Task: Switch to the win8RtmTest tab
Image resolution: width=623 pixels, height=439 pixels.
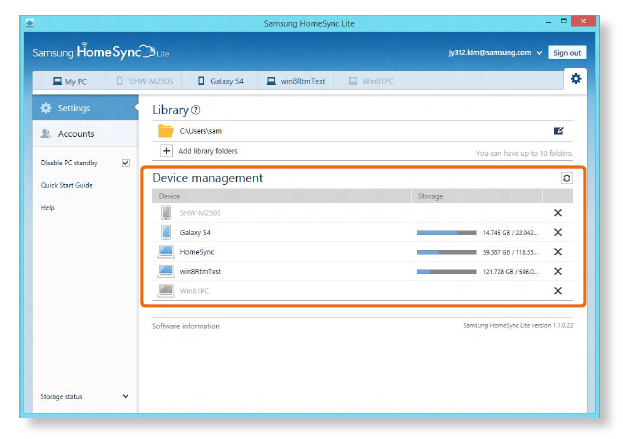Action: click(x=296, y=81)
